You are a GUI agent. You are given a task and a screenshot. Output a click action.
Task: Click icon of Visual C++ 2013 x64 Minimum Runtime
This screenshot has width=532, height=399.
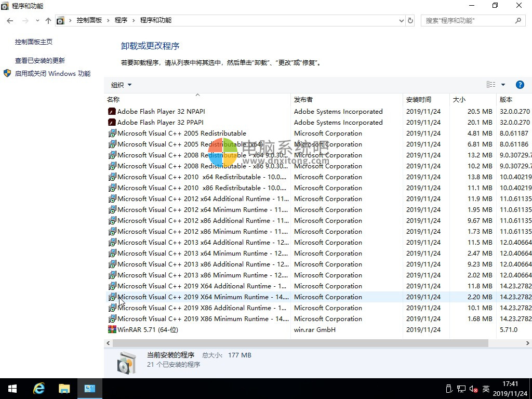(112, 253)
